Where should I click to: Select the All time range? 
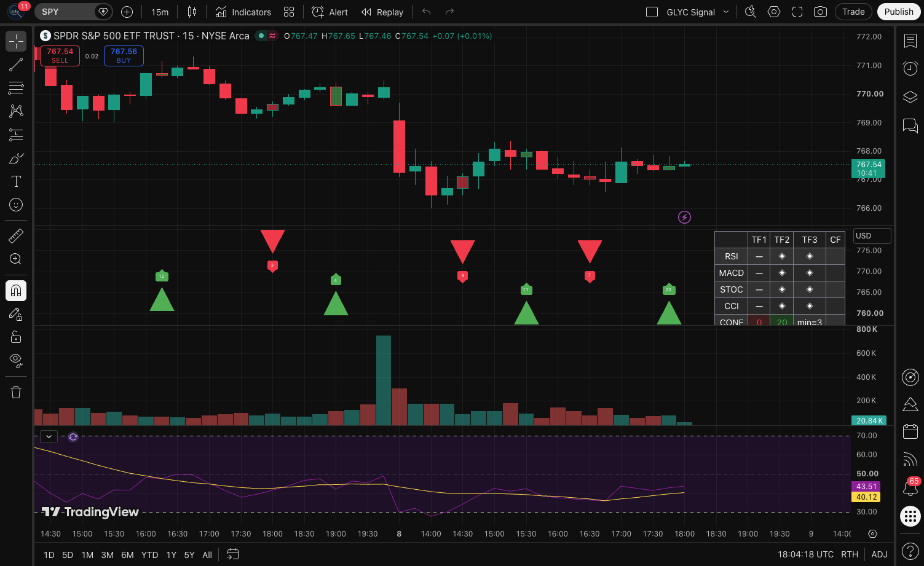tap(207, 555)
